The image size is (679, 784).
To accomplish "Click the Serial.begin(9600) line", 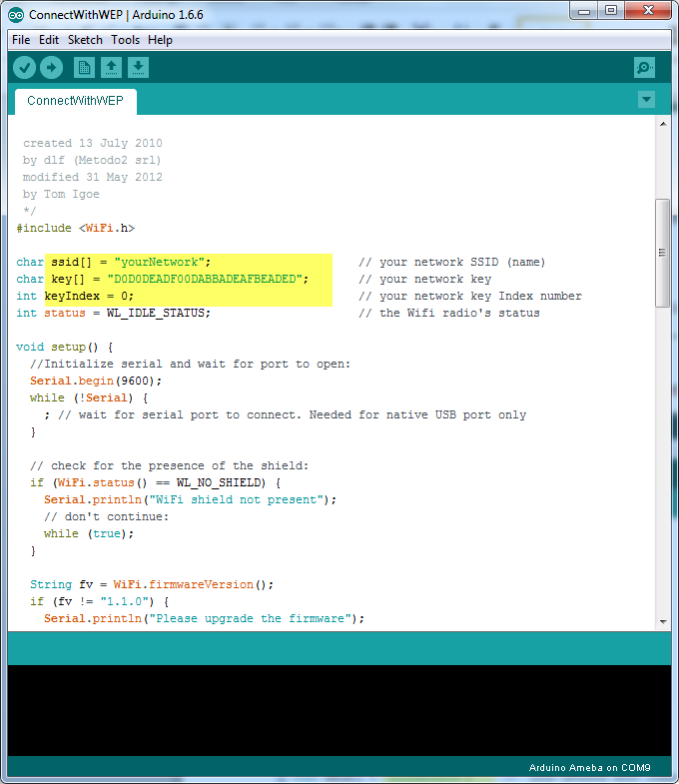I will click(x=96, y=381).
